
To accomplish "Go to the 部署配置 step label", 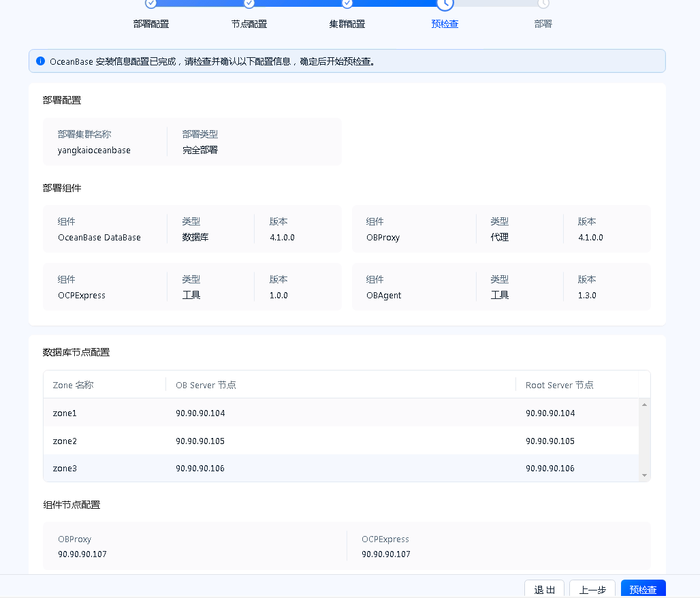I will tap(151, 24).
